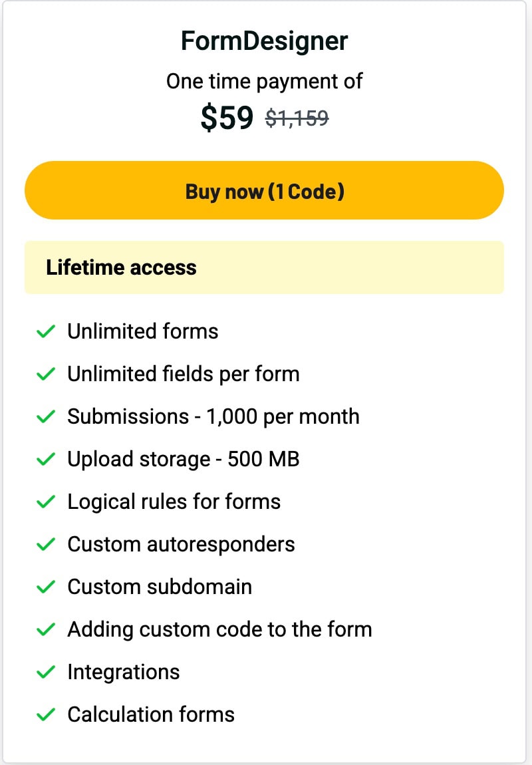Click the Buy now (1 Code) button
Image resolution: width=532 pixels, height=765 pixels.
click(x=264, y=191)
